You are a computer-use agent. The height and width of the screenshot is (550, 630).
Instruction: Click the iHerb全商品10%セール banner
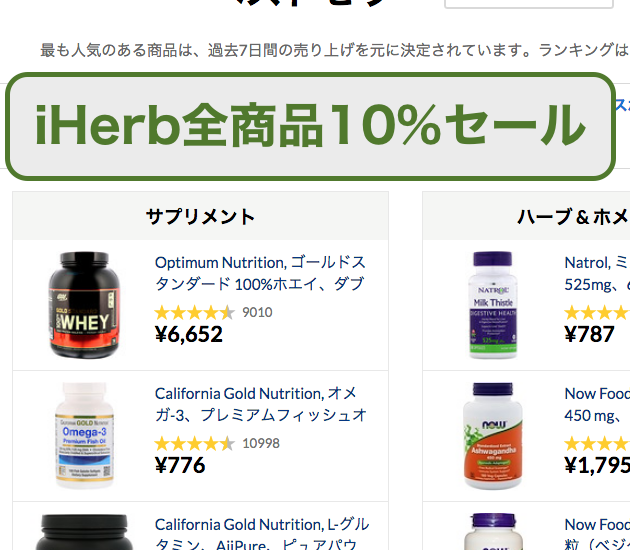pos(310,126)
